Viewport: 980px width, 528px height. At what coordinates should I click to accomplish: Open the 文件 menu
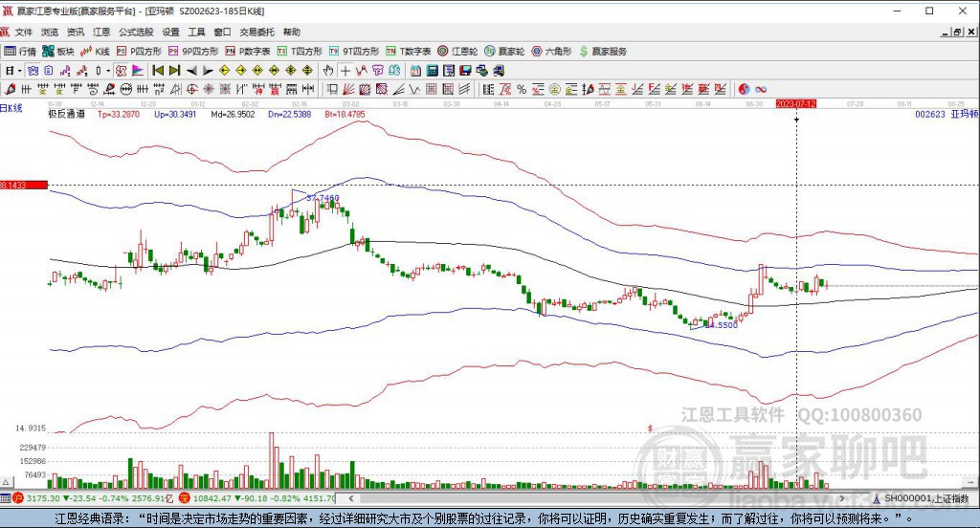coord(23,32)
